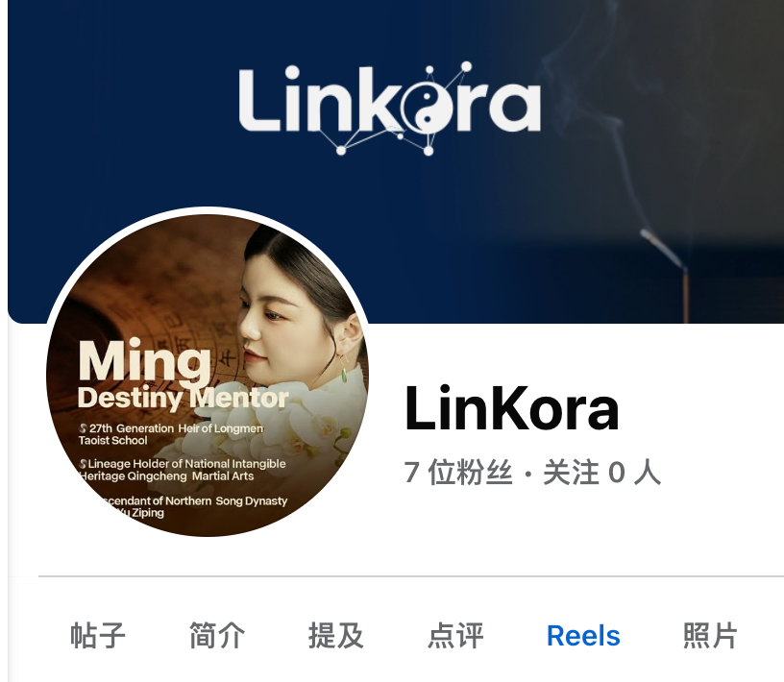This screenshot has width=784, height=682.
Task: Switch to the 照片 tab
Action: point(710,636)
